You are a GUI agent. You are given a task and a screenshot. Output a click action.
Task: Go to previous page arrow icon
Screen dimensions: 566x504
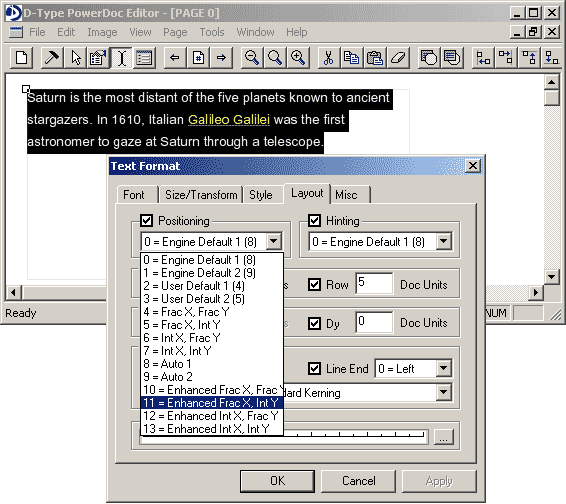click(x=175, y=58)
